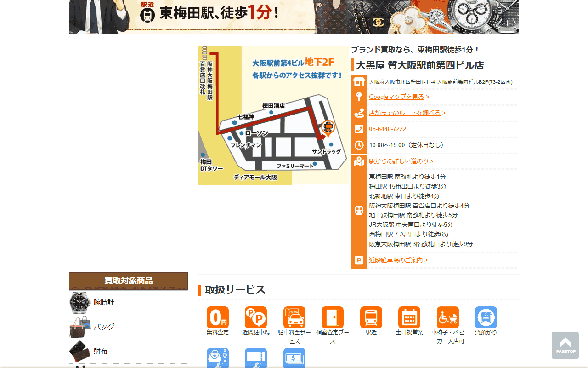Click the orange telephone icon
The height and width of the screenshot is (368, 588).
click(359, 130)
